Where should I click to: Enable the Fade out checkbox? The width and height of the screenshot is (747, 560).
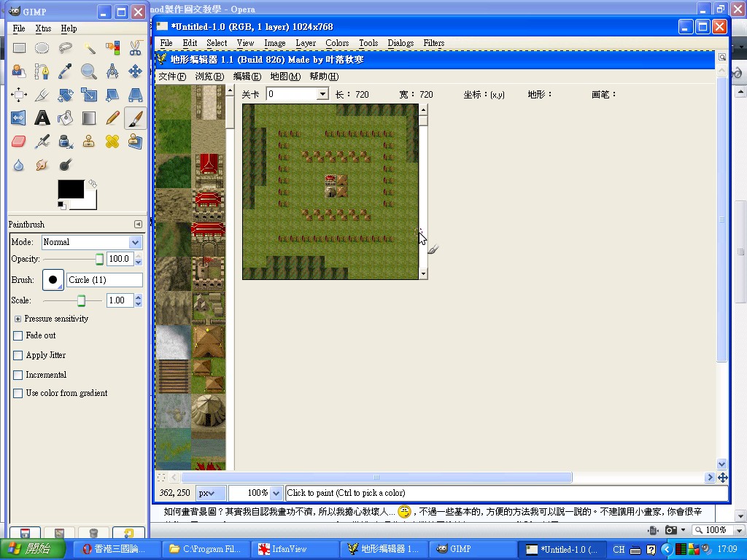pyautogui.click(x=18, y=335)
